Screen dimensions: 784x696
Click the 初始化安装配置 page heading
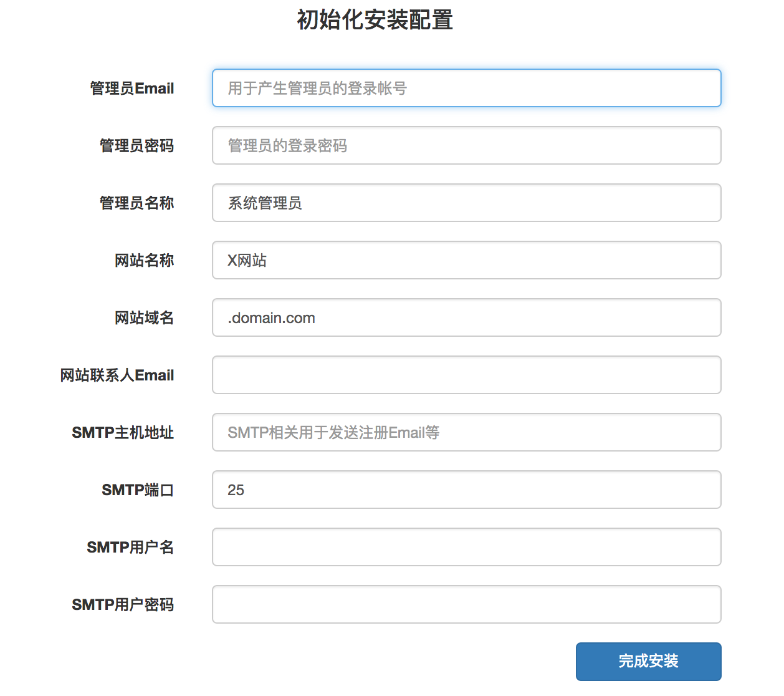click(x=375, y=20)
